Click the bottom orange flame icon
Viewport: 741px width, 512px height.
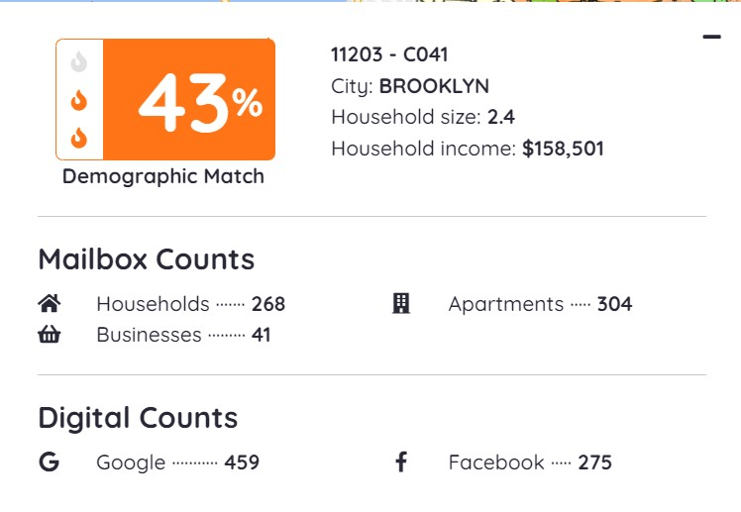[79, 138]
